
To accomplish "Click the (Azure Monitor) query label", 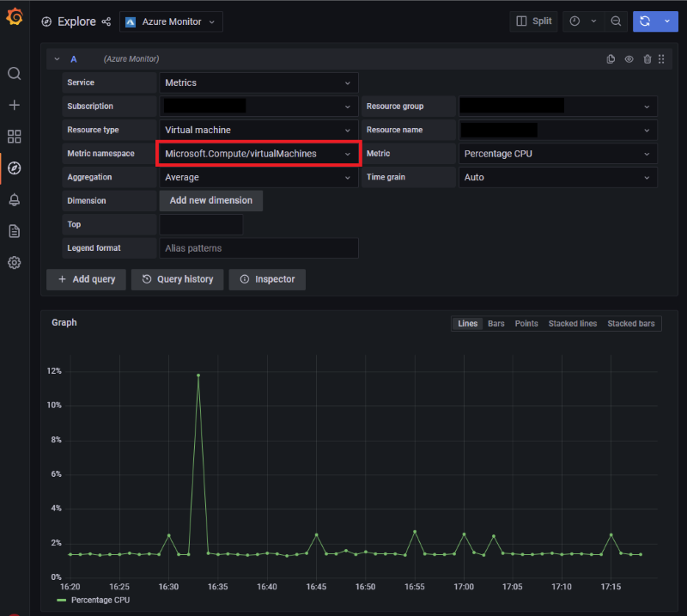I will click(131, 58).
